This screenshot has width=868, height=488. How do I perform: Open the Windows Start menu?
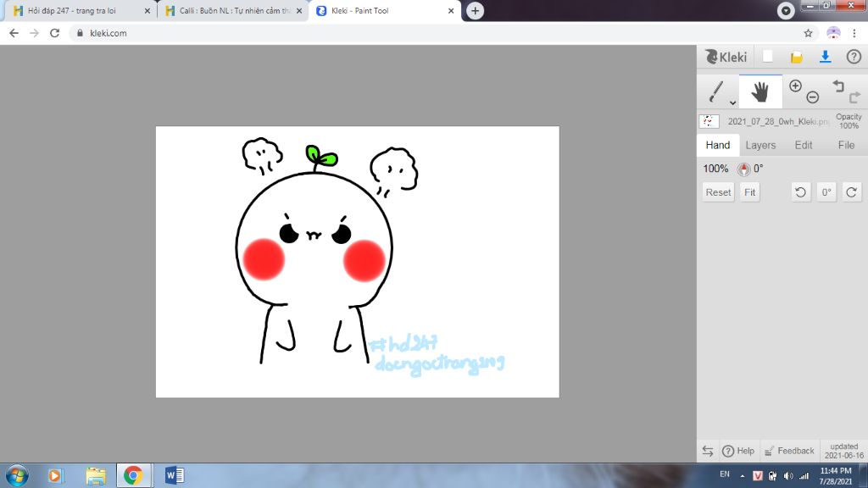tap(17, 475)
